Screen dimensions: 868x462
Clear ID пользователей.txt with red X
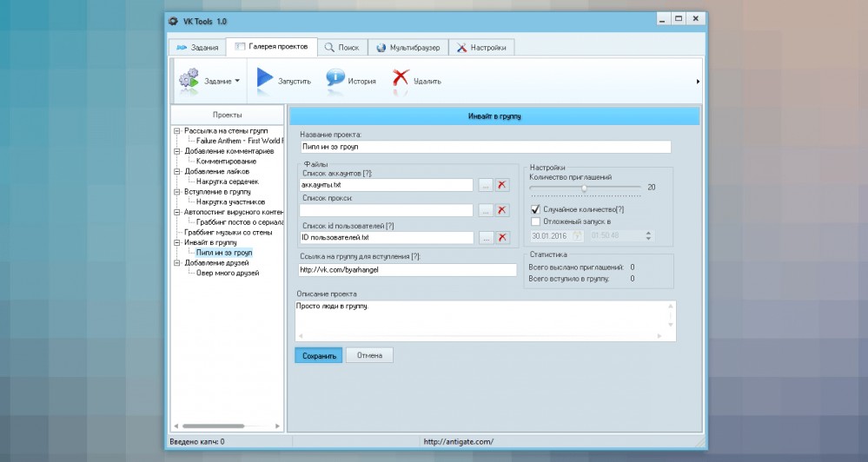coord(502,237)
